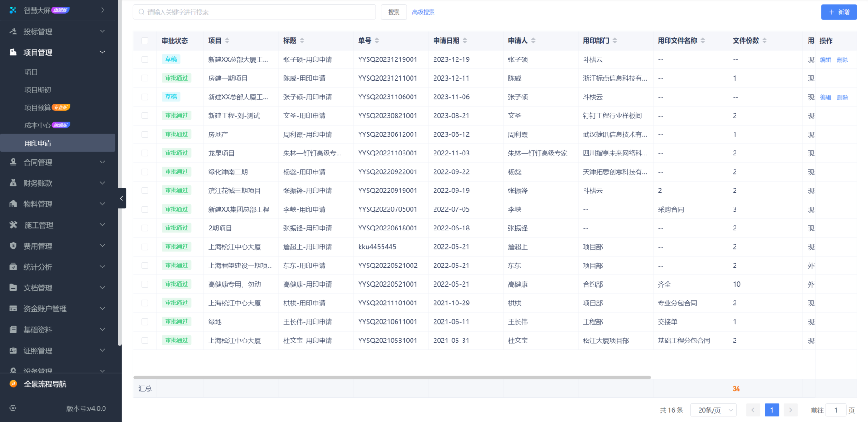This screenshot has height=422, width=868.
Task: Toggle the select-all checkbox in table header
Action: [x=145, y=41]
